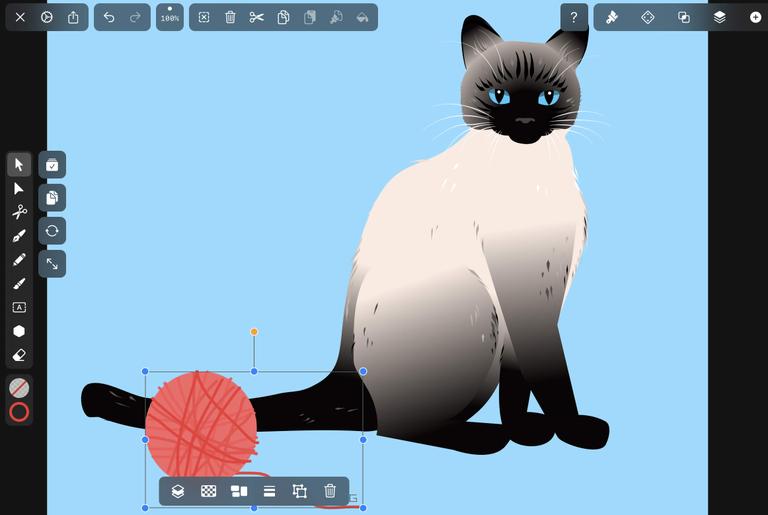Select the Brush tool
The width and height of the screenshot is (768, 515).
[x=19, y=284]
